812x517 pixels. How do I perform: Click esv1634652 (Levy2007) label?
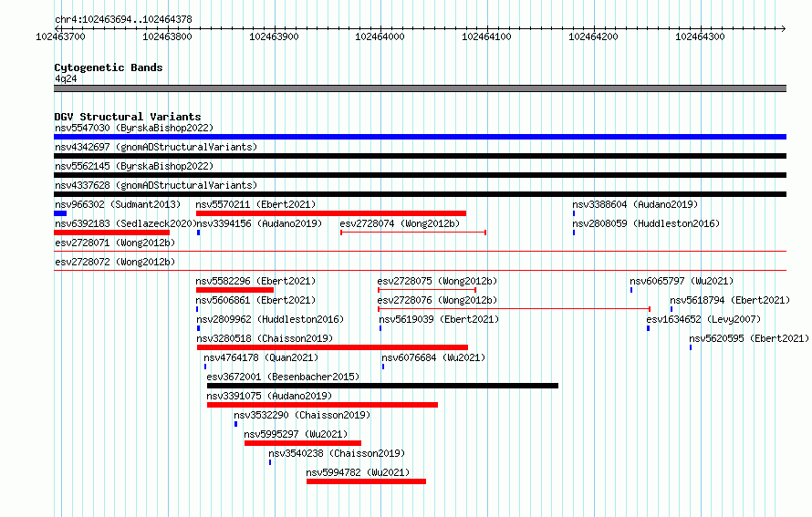[x=703, y=319]
